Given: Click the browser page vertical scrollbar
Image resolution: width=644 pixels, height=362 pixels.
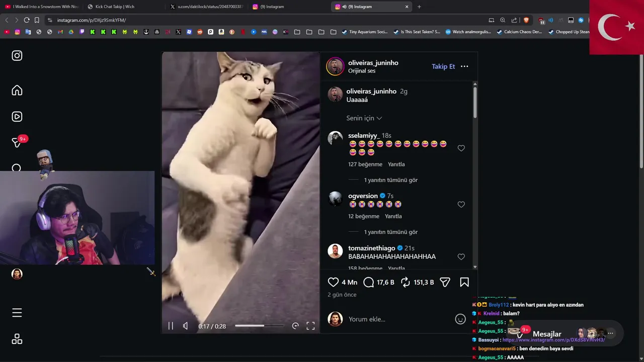Looking at the screenshot, I should tap(641, 112).
